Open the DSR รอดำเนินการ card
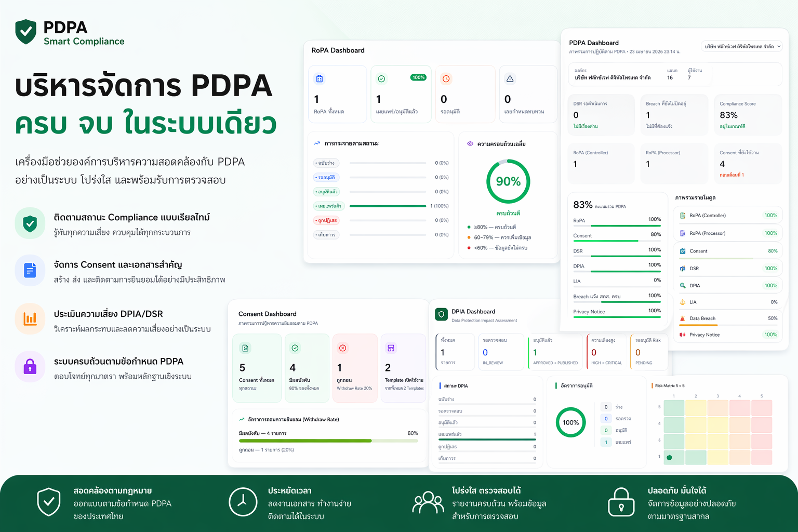The image size is (798, 532). click(601, 115)
